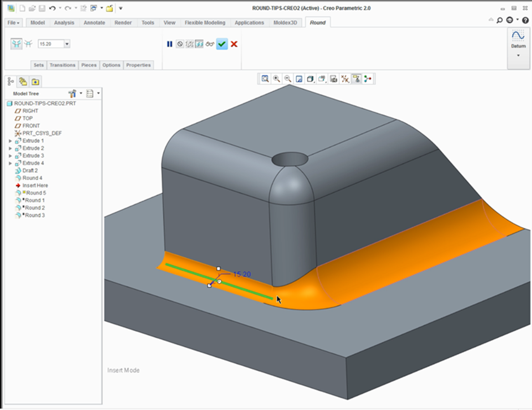The width and height of the screenshot is (532, 410).
Task: Switch to the Render ribbon tab
Action: (x=123, y=23)
